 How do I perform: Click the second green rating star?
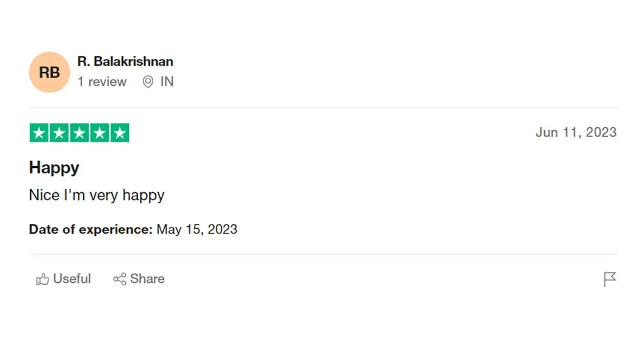coord(59,133)
